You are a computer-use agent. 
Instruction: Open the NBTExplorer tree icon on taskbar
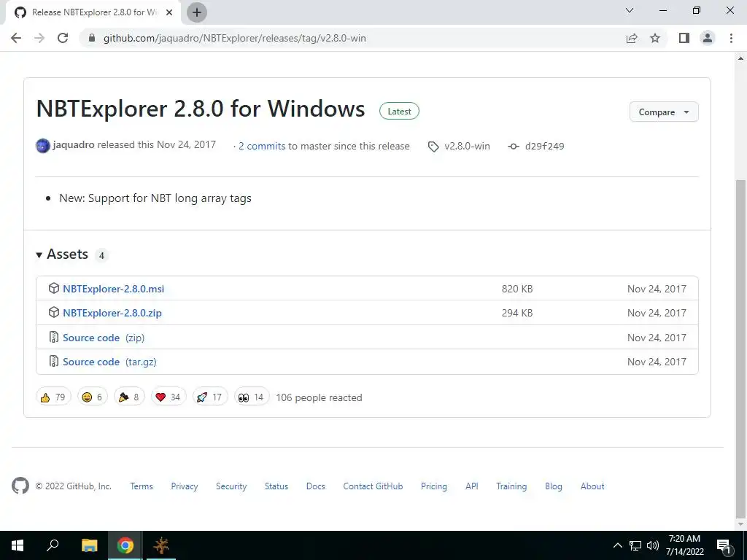161,545
